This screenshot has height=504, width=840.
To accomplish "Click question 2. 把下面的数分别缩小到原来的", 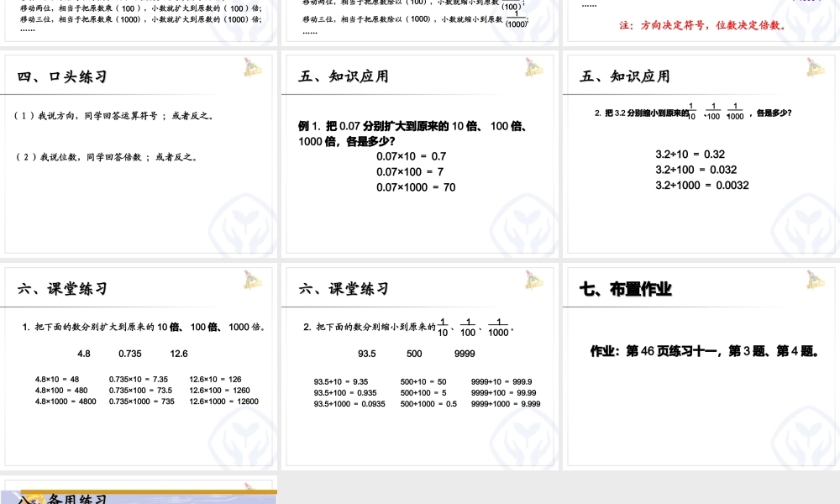I will coord(408,328).
